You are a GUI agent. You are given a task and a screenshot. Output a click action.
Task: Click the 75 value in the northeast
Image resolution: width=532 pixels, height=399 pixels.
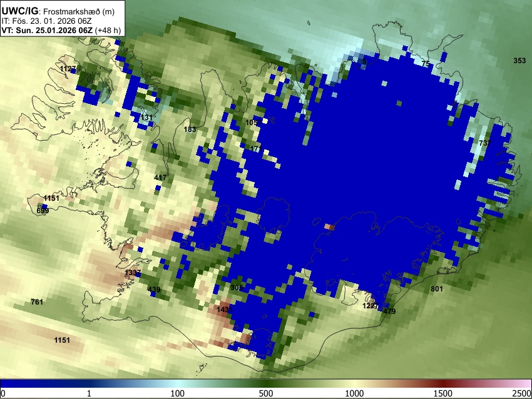(426, 64)
